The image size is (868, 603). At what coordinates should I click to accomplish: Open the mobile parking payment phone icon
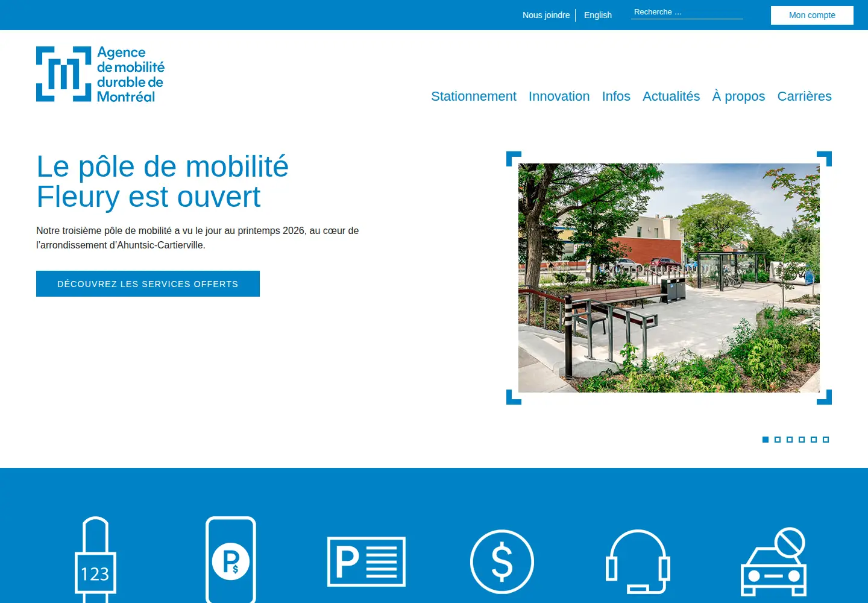coord(231,560)
